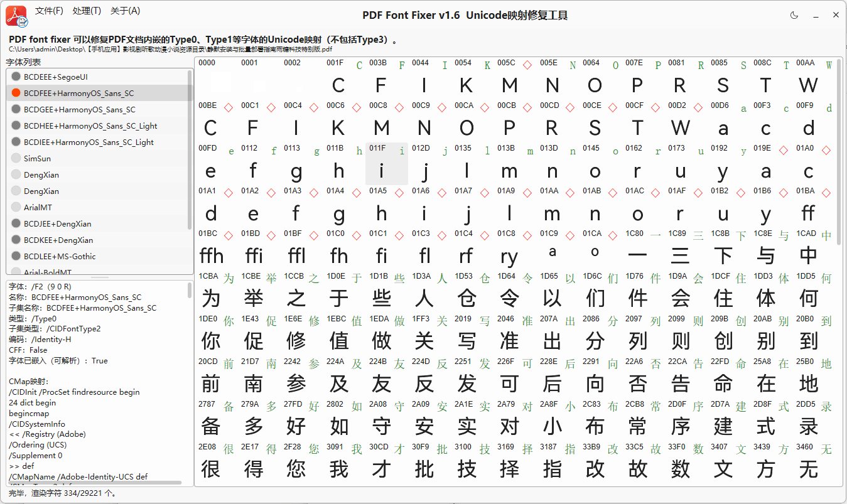Select the K glyph cell coded 0054
The height and width of the screenshot is (504, 847).
[472, 78]
